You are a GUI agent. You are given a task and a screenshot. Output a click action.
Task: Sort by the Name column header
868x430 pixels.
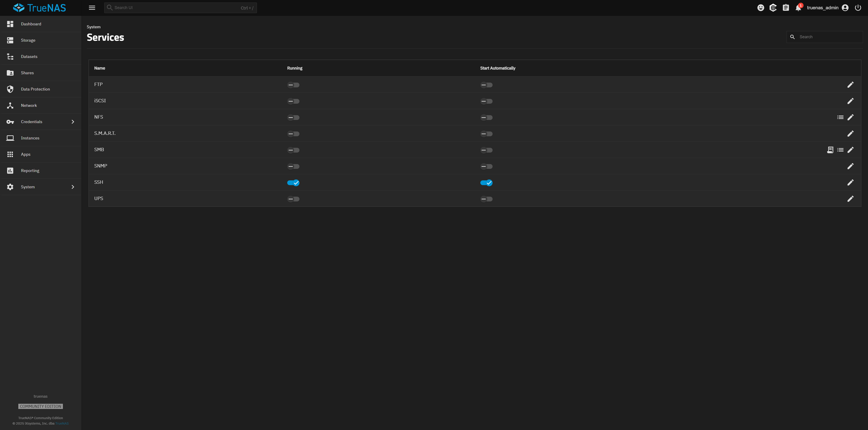coord(100,68)
